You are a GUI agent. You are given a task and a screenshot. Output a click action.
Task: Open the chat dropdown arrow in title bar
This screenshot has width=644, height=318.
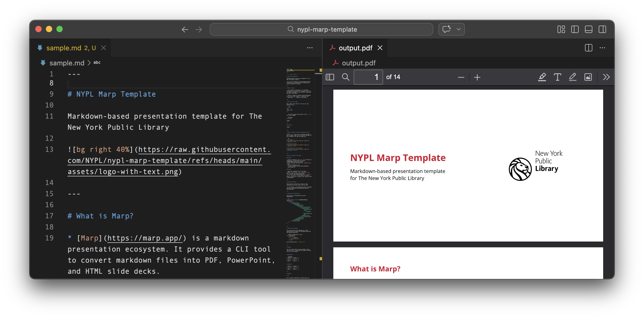click(x=459, y=29)
